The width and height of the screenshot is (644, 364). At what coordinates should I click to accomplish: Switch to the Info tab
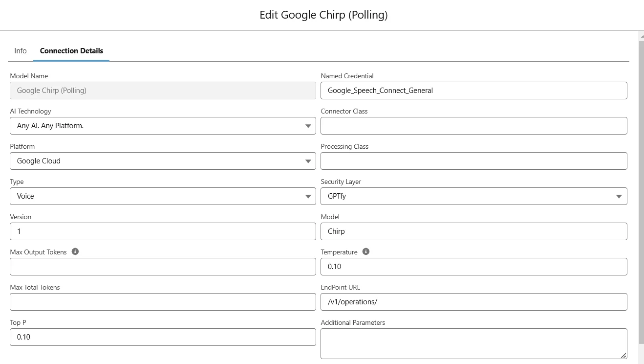pos(21,51)
